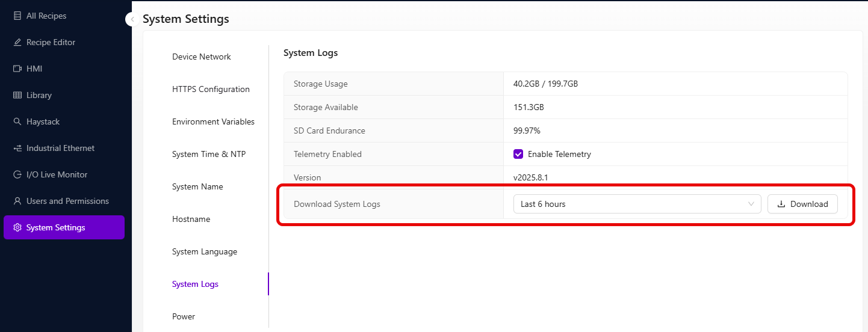Go to Environment Variables section
Image resolution: width=868 pixels, height=332 pixels.
click(x=213, y=121)
